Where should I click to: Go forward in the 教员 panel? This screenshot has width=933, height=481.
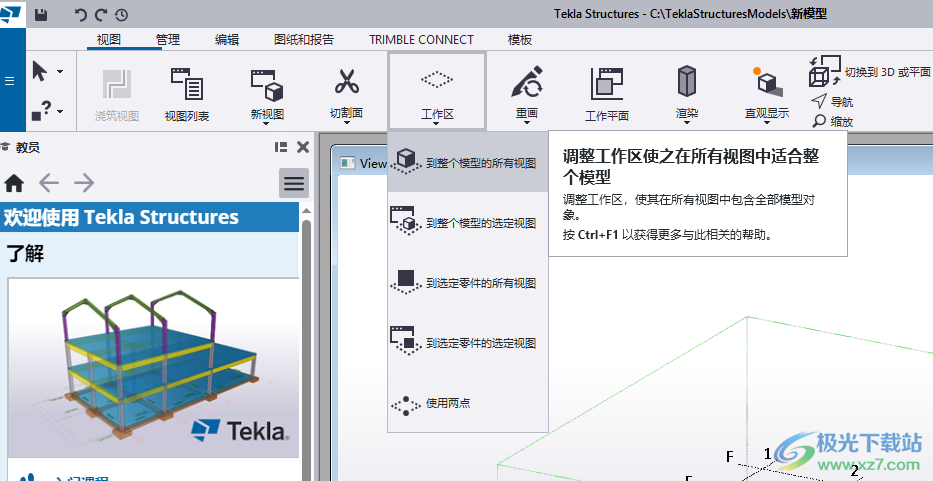pyautogui.click(x=84, y=183)
